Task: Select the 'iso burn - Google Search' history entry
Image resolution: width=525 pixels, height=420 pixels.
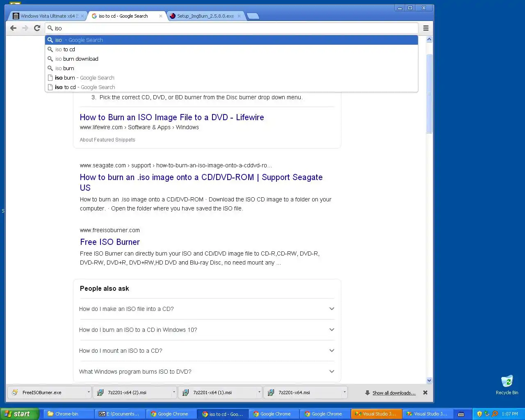Action: click(x=231, y=78)
